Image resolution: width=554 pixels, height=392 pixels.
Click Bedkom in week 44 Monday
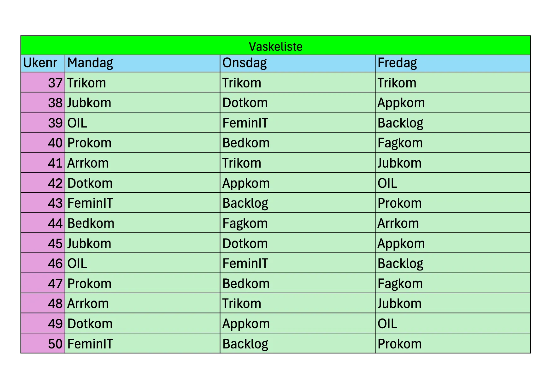coord(91,223)
